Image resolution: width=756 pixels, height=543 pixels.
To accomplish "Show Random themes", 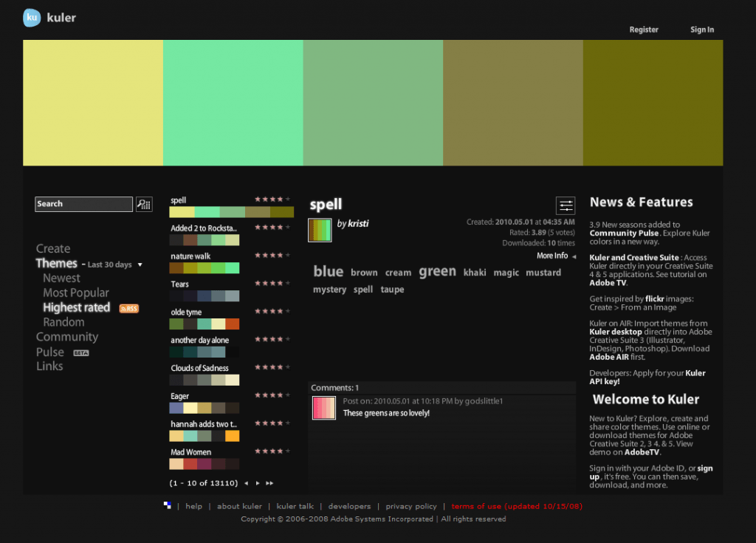I will click(63, 322).
